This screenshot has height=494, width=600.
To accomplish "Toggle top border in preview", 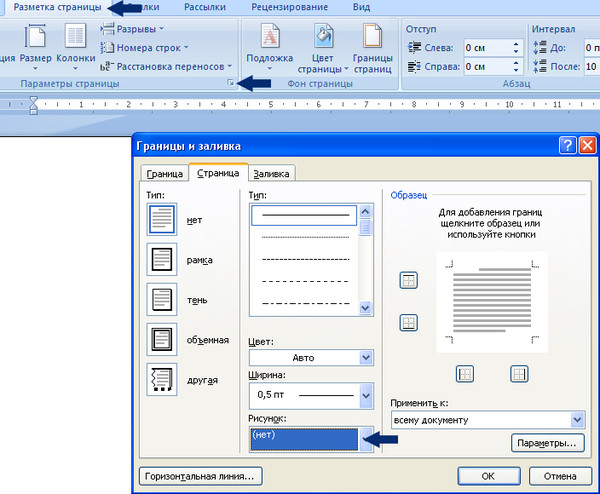I will [408, 281].
